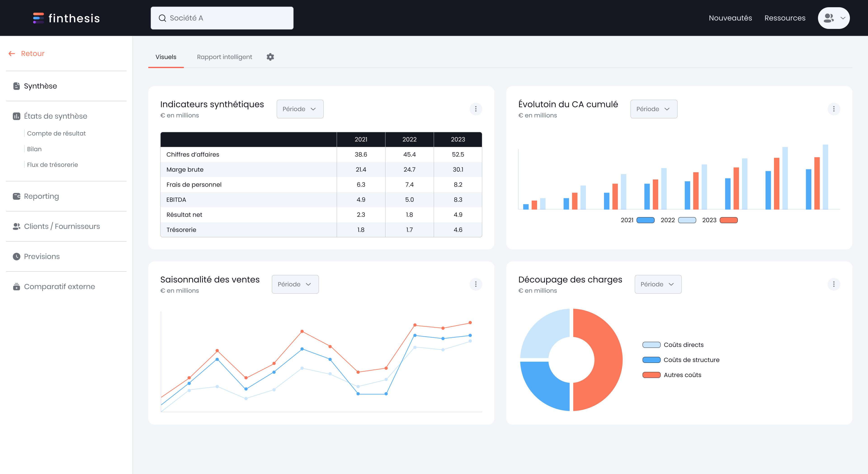Click the Coûts directs legend swatch
The height and width of the screenshot is (474, 868).
651,345
